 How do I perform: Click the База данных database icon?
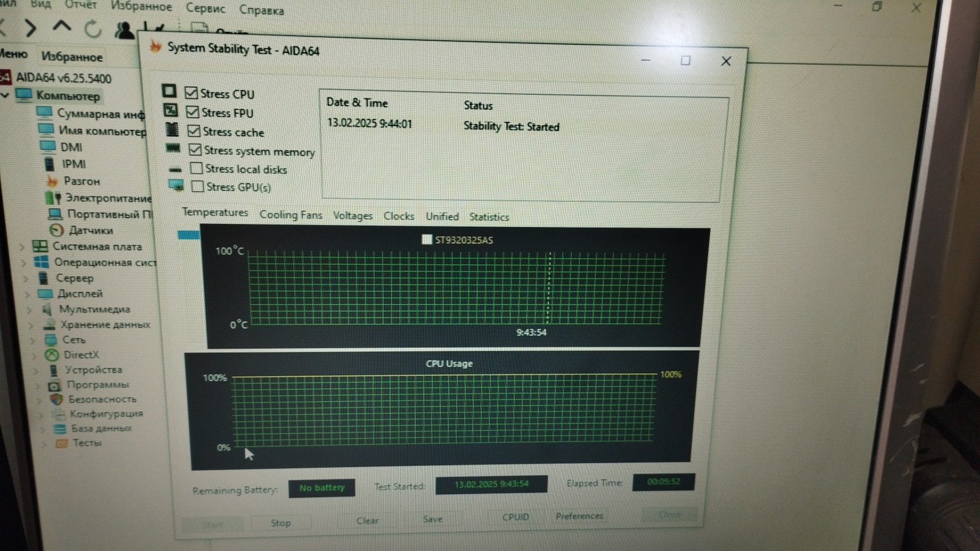(x=60, y=429)
